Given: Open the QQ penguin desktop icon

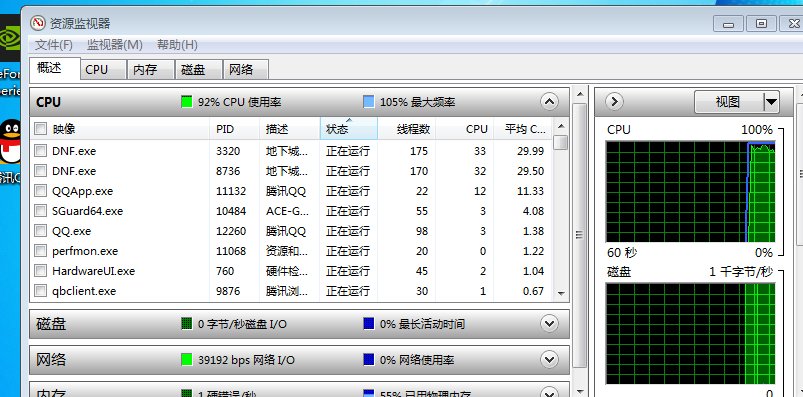Looking at the screenshot, I should (10, 141).
